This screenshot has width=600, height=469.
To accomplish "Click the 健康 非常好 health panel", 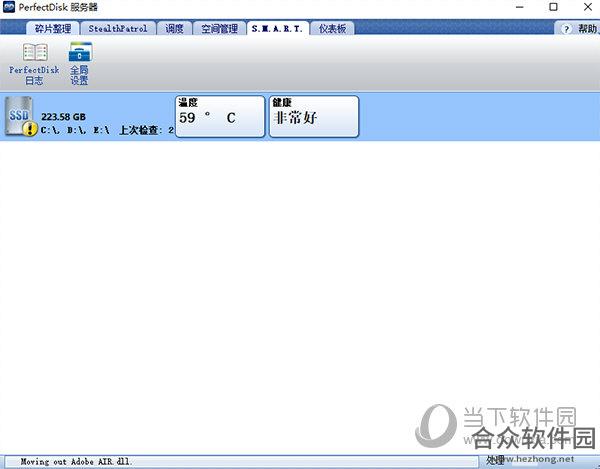I will point(314,116).
